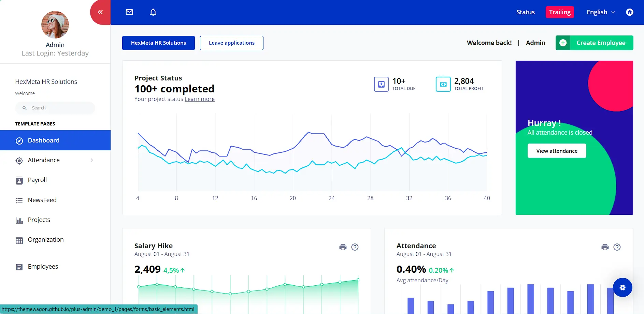The image size is (644, 314).
Task: Select the HexMeta HR Solutions tab
Action: click(158, 43)
